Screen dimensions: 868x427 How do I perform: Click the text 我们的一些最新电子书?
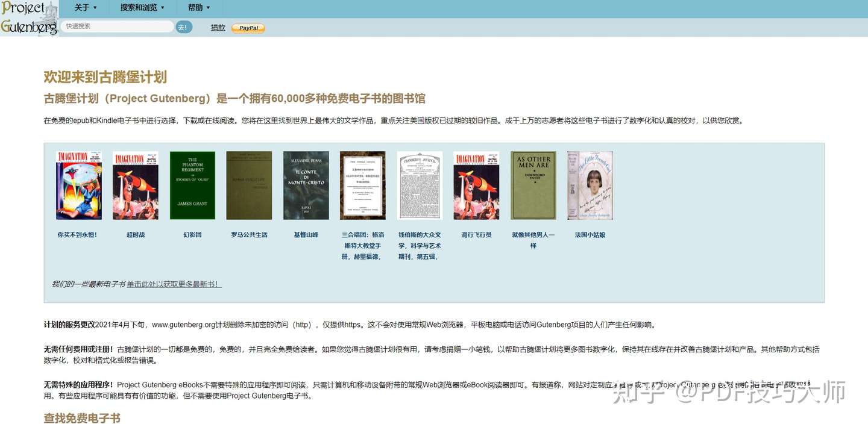click(88, 284)
